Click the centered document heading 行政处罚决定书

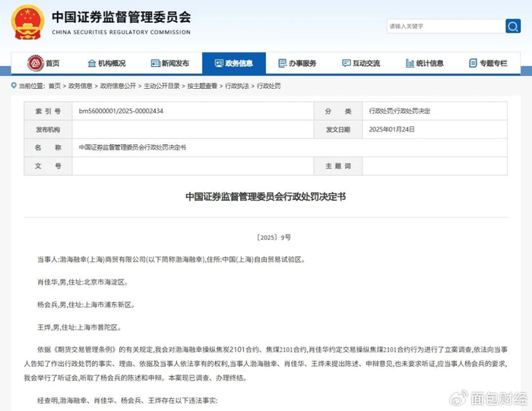click(266, 197)
